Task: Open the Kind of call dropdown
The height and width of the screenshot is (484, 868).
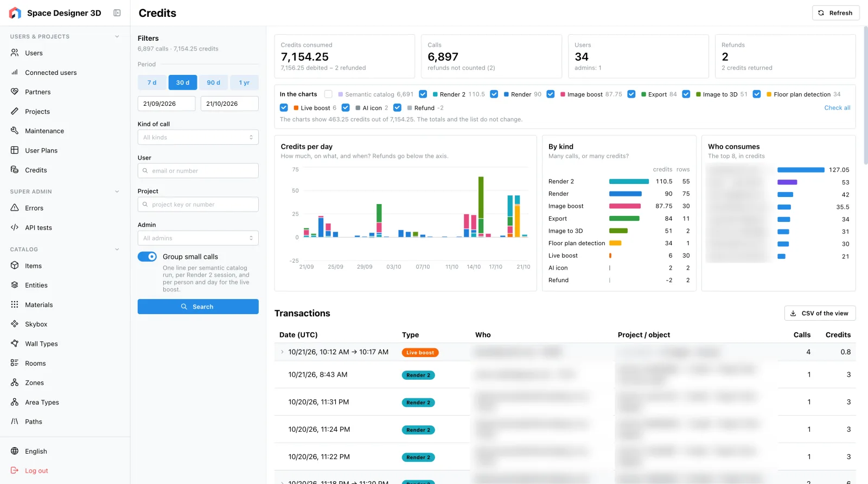Action: click(x=198, y=137)
